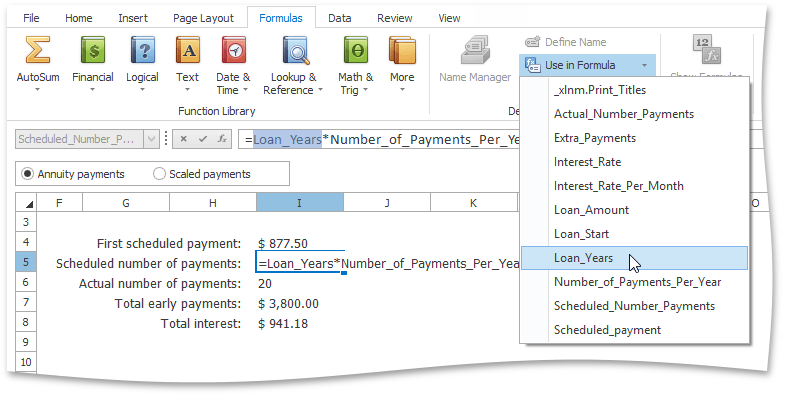
Task: Choose _xlnm.Print_Titles from the names list
Action: click(x=635, y=90)
